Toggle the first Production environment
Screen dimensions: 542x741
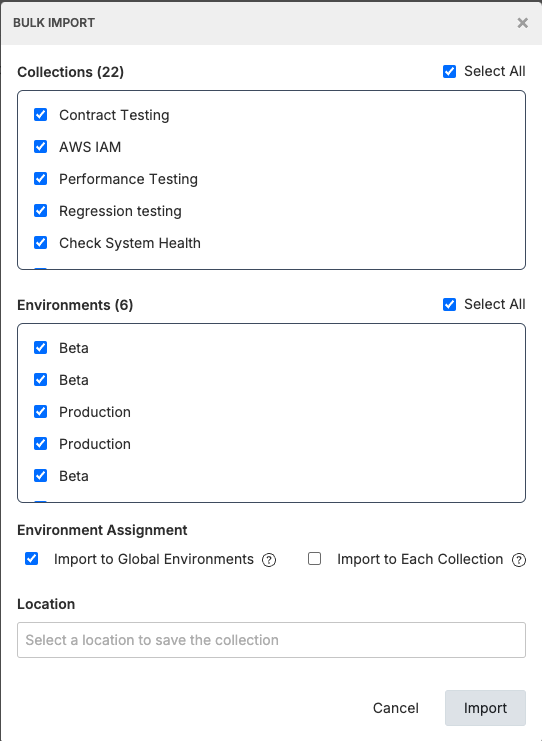point(41,412)
